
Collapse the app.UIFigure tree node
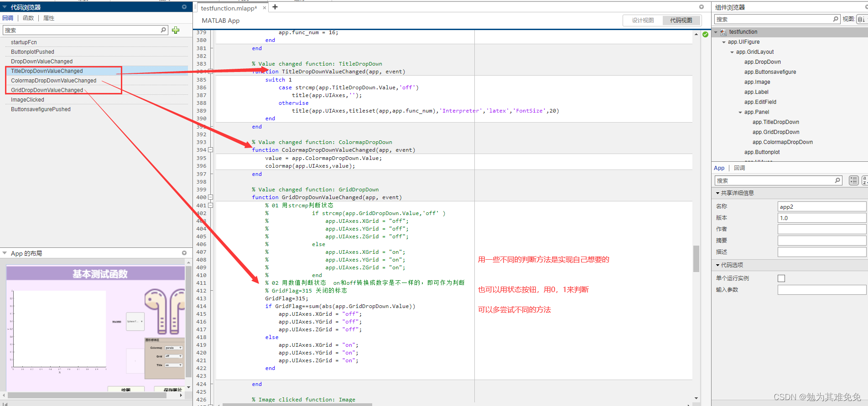coord(724,42)
